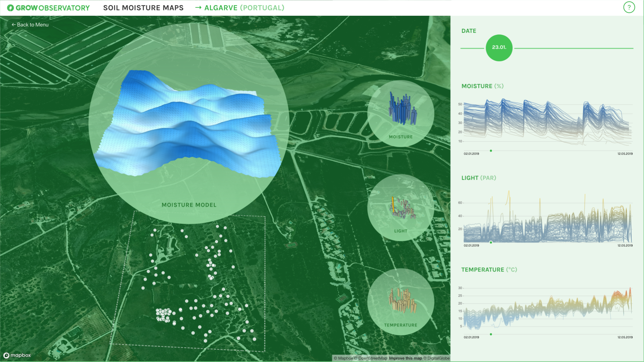This screenshot has width=644, height=362.
Task: Select the Light bar chart circle
Action: point(400,207)
